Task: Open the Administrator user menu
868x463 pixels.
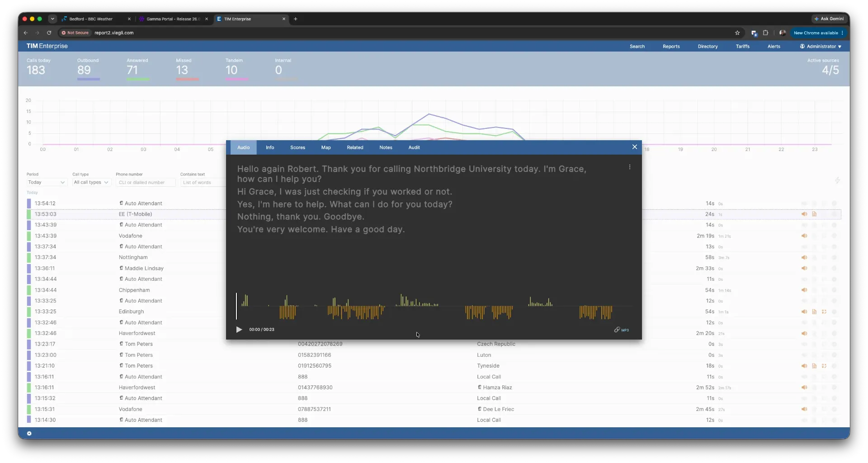Action: 821,47
